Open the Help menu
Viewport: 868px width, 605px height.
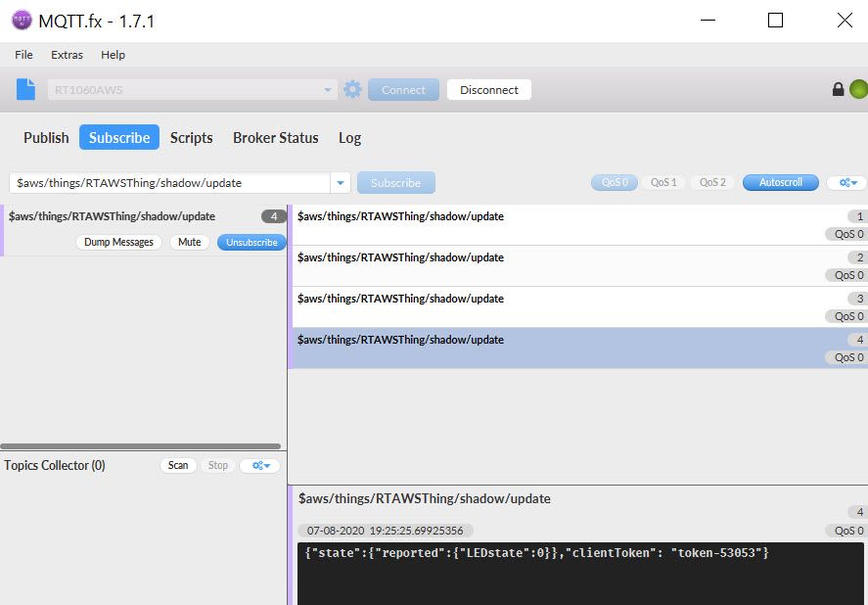click(113, 55)
